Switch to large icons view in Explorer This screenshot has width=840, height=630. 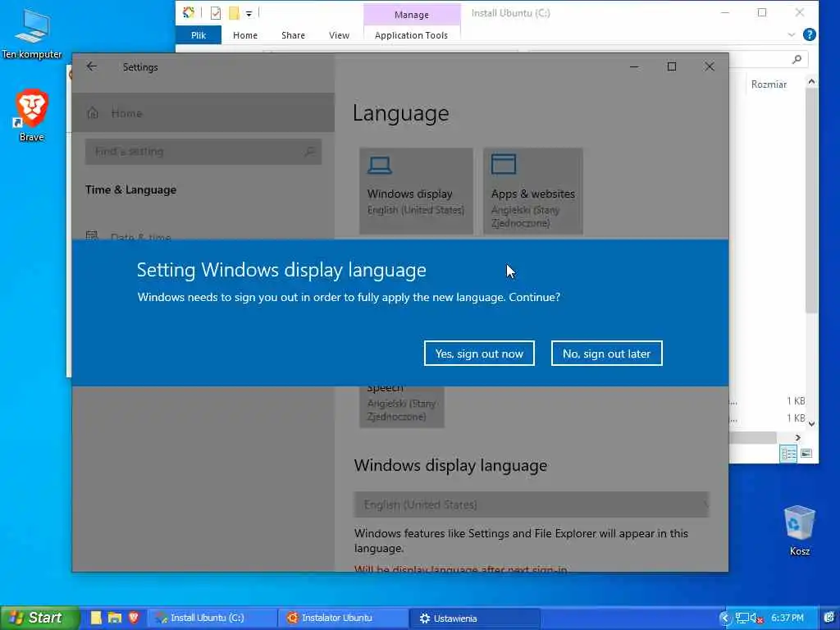click(x=806, y=454)
